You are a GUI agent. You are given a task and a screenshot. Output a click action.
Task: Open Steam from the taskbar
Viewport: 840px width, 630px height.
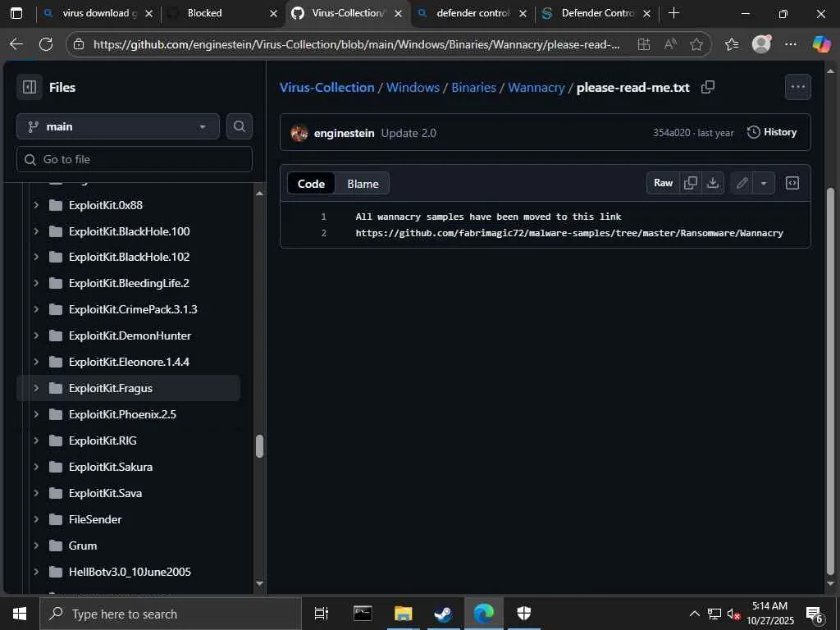pyautogui.click(x=443, y=614)
